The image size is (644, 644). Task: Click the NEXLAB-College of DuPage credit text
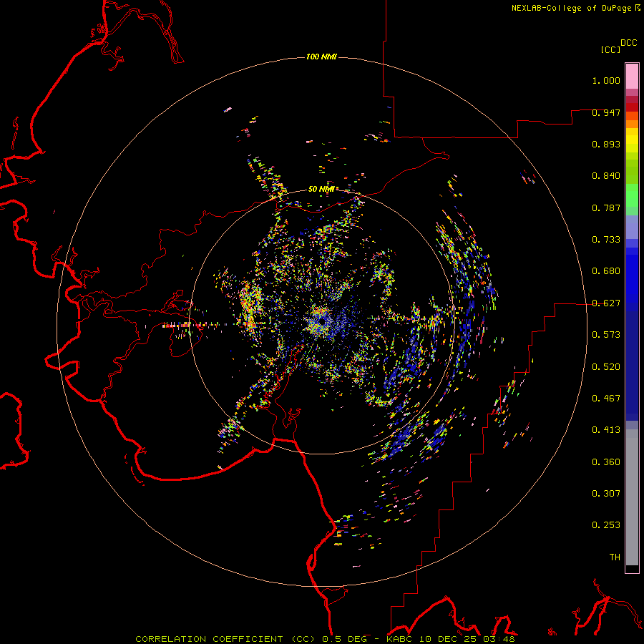click(571, 8)
